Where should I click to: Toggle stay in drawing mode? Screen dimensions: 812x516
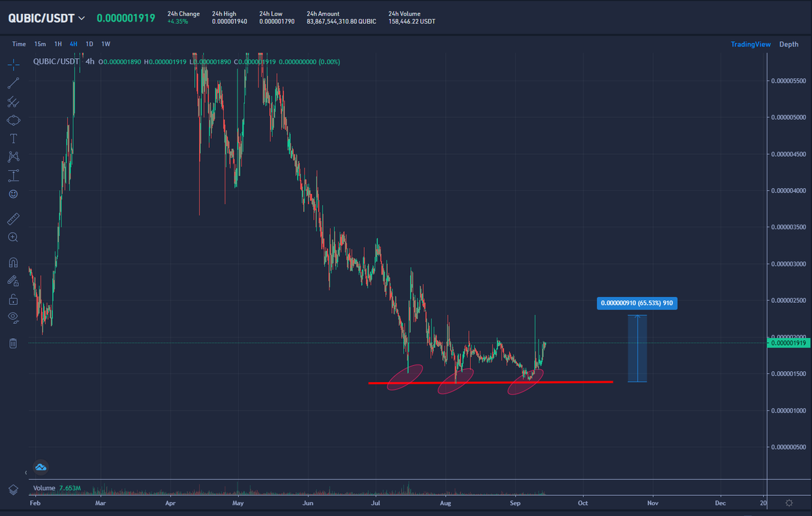pos(14,281)
